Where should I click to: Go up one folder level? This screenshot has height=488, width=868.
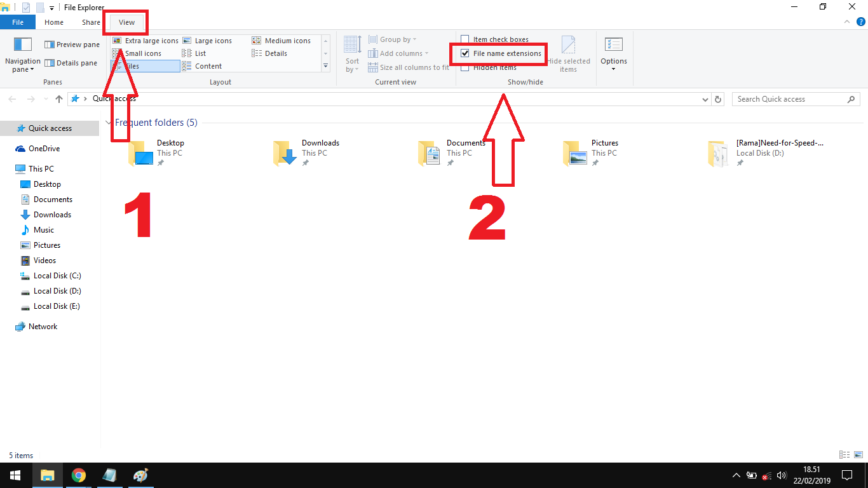click(x=59, y=99)
